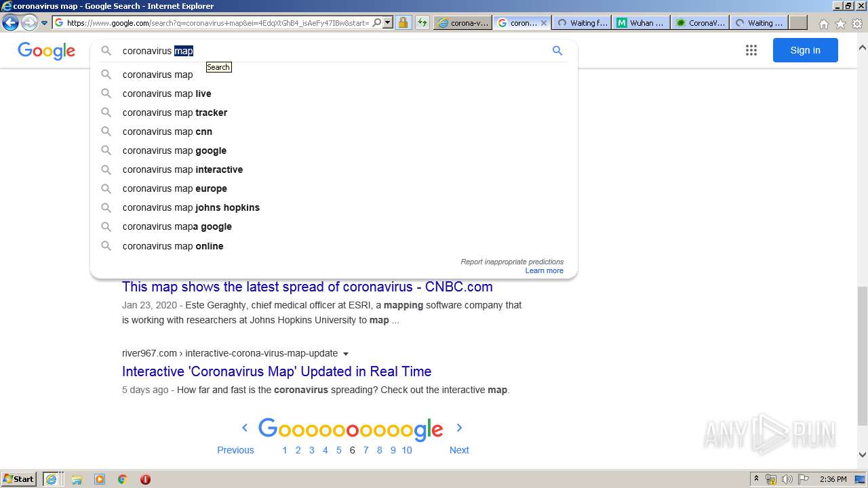This screenshot has width=868, height=488.
Task: Click the browser Back arrow button
Action: click(10, 22)
